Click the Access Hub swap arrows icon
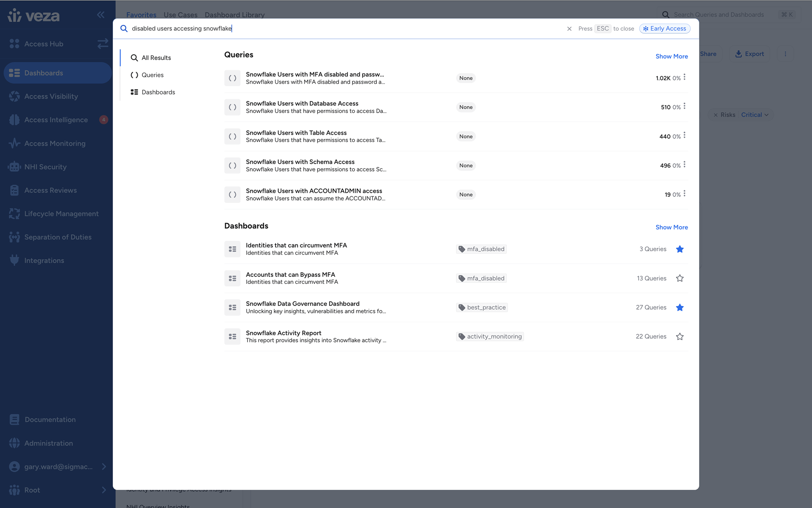The height and width of the screenshot is (508, 812). [x=103, y=44]
